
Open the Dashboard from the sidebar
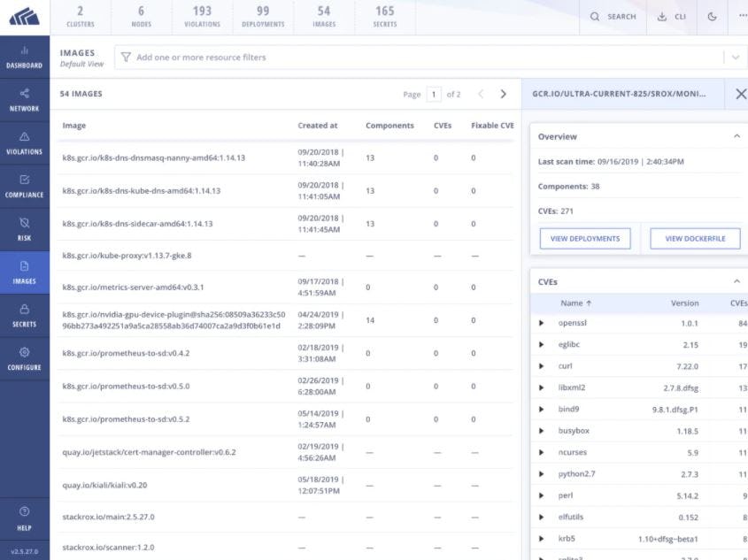[x=24, y=58]
